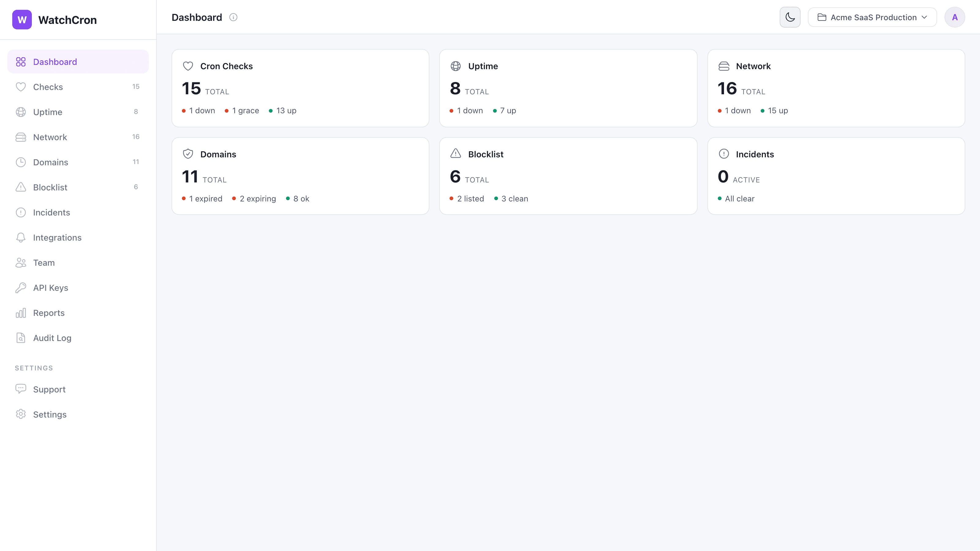This screenshot has height=551, width=980.
Task: Click the '13 up' status on Cron Checks
Action: (283, 110)
